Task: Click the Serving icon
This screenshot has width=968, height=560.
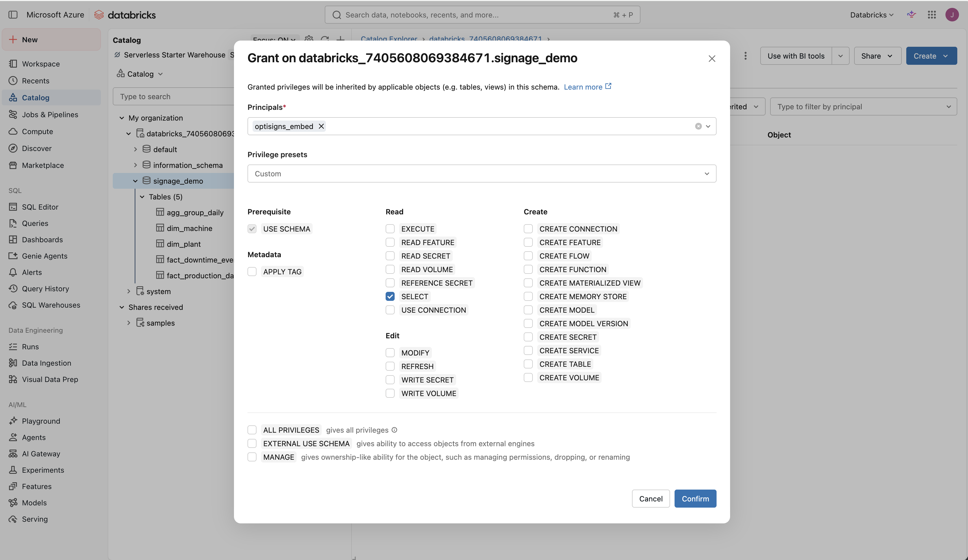Action: [x=13, y=519]
